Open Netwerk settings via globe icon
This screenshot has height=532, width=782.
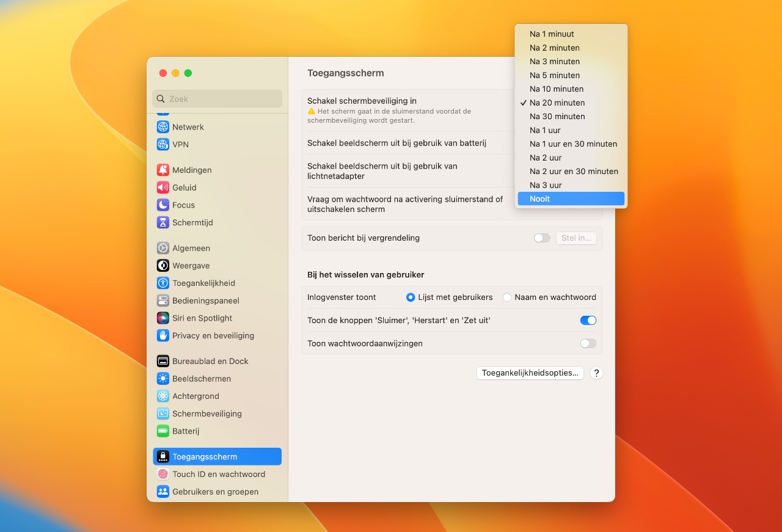pyautogui.click(x=163, y=127)
